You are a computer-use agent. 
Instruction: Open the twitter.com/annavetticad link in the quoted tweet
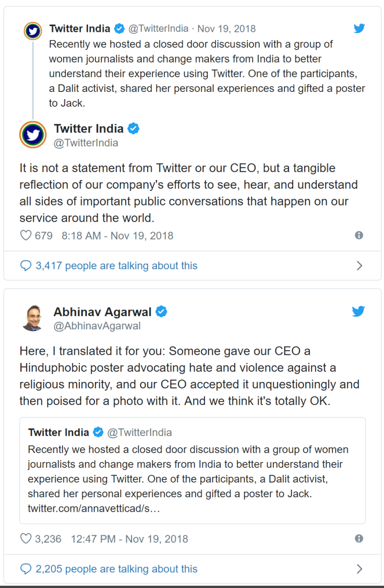click(x=94, y=508)
